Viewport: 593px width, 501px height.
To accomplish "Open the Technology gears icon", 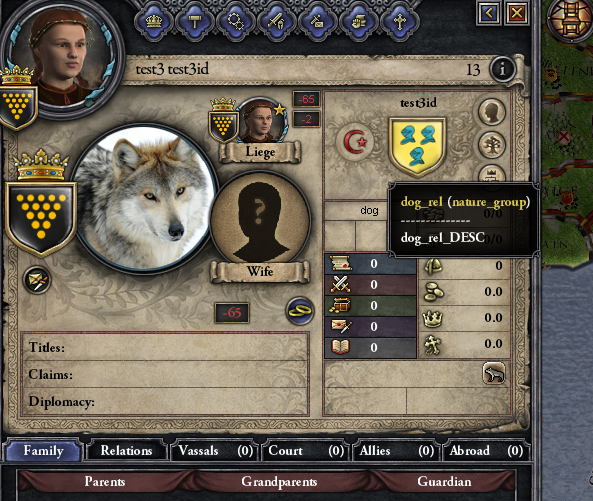I will coord(236,21).
